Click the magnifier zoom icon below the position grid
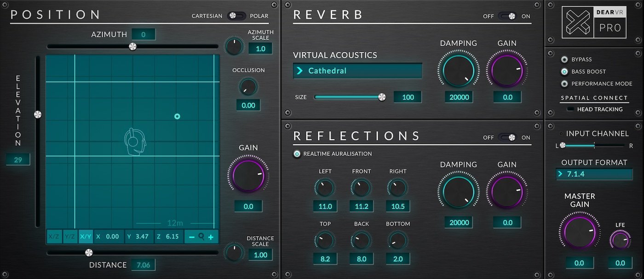 click(201, 236)
